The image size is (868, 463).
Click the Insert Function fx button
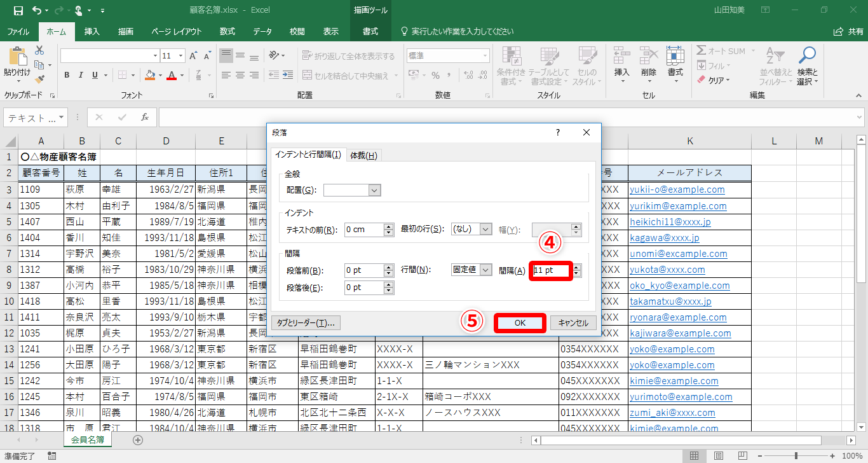(145, 117)
